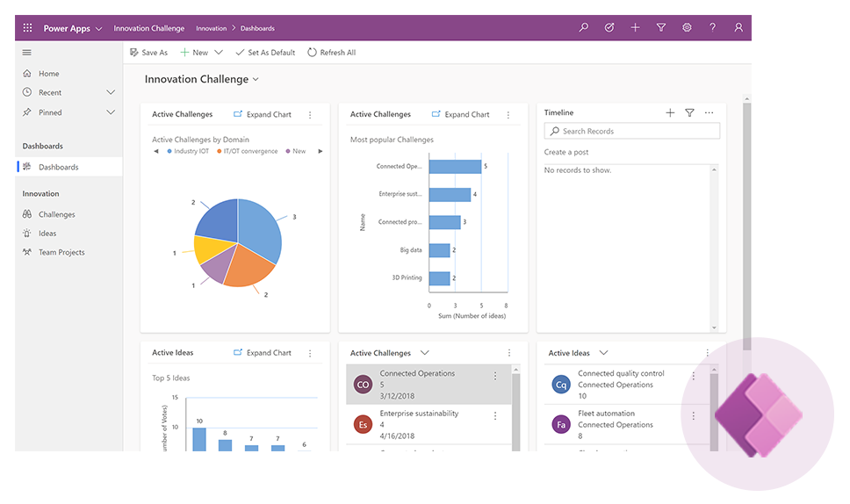Image resolution: width=850 pixels, height=504 pixels.
Task: Open the user account icon
Action: pyautogui.click(x=738, y=28)
